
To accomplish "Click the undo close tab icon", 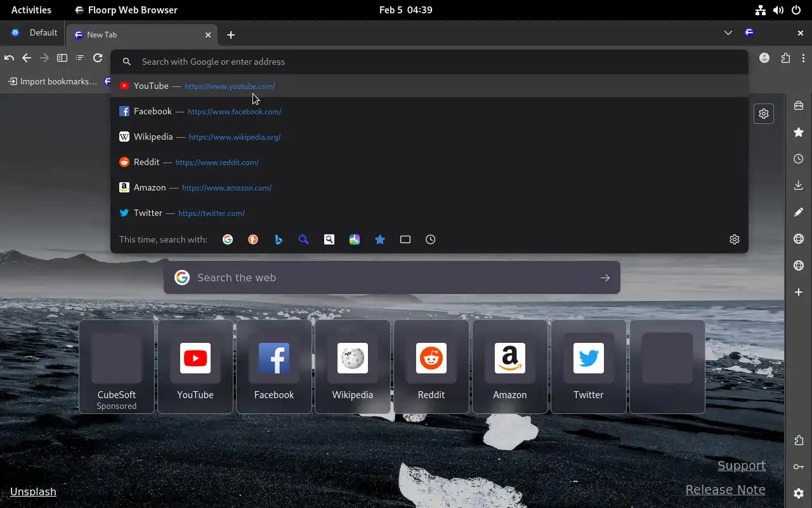I will [x=9, y=58].
